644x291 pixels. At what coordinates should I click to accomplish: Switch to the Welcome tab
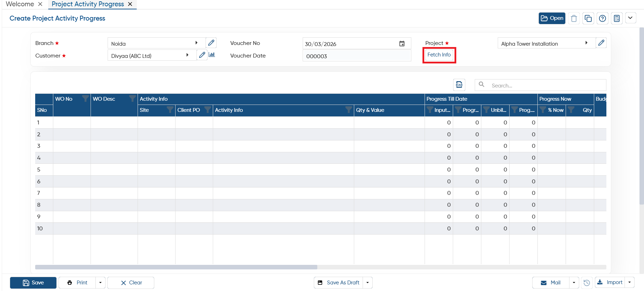[20, 4]
